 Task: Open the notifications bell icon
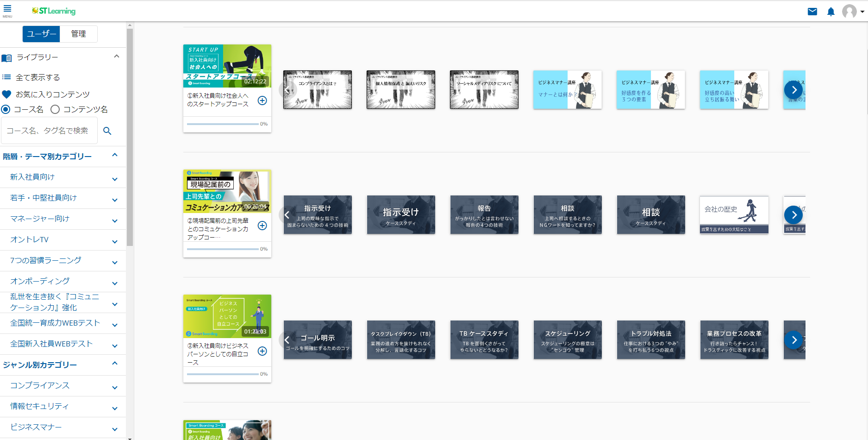pos(831,12)
